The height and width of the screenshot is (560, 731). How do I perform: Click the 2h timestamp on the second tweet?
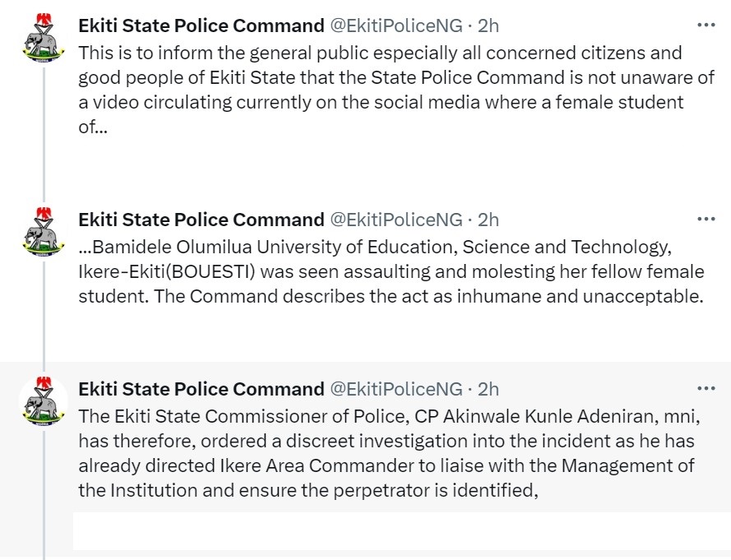click(488, 220)
